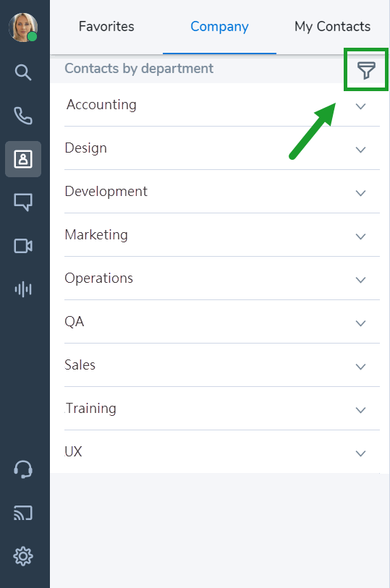Switch to the Favorites tab
The image size is (390, 588).
pos(106,27)
